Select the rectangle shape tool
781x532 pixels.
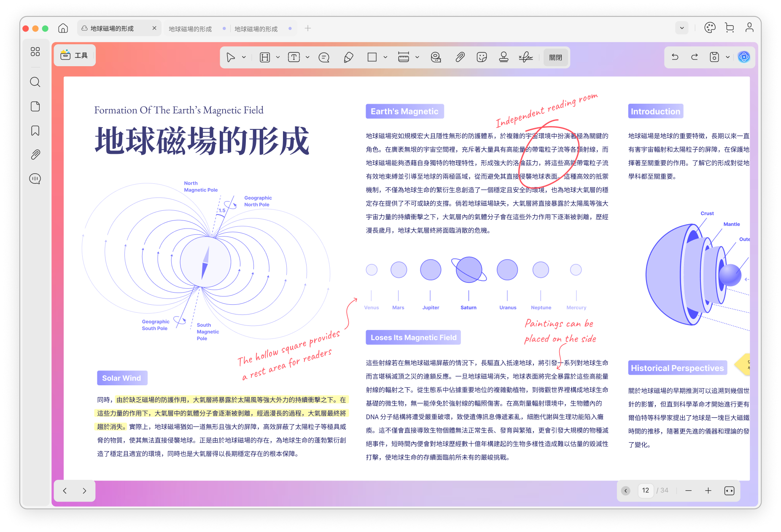click(372, 57)
